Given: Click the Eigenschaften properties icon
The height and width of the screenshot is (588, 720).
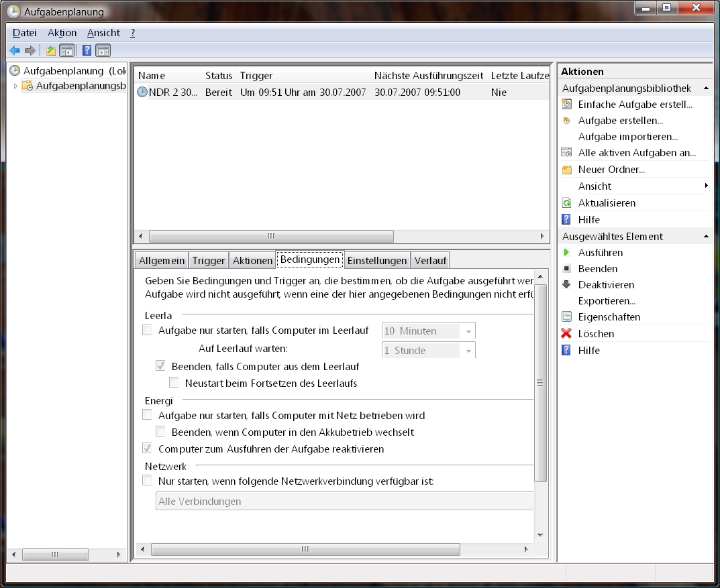Looking at the screenshot, I should [566, 317].
